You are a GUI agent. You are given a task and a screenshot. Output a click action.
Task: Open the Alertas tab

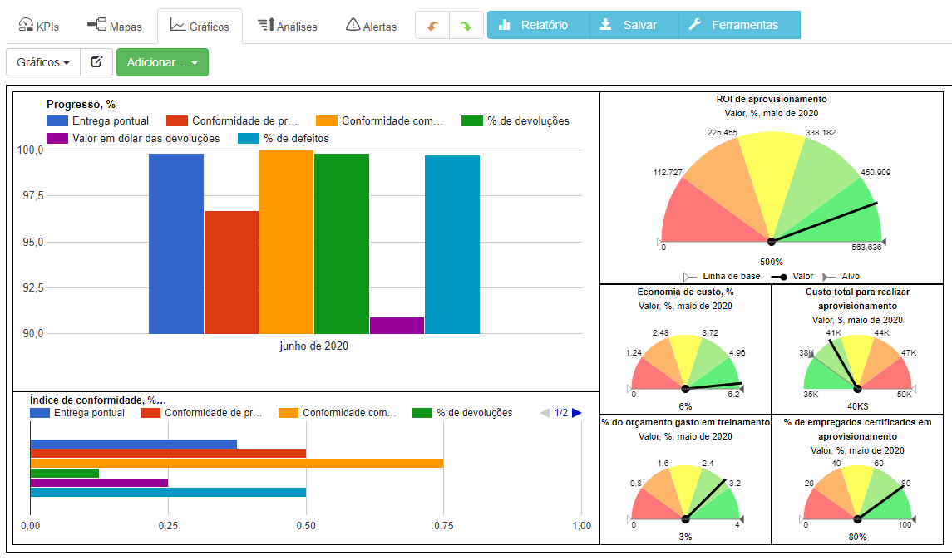371,26
